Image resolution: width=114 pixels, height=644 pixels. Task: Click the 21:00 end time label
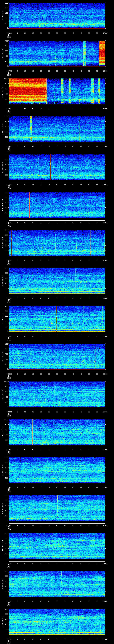point(105,184)
